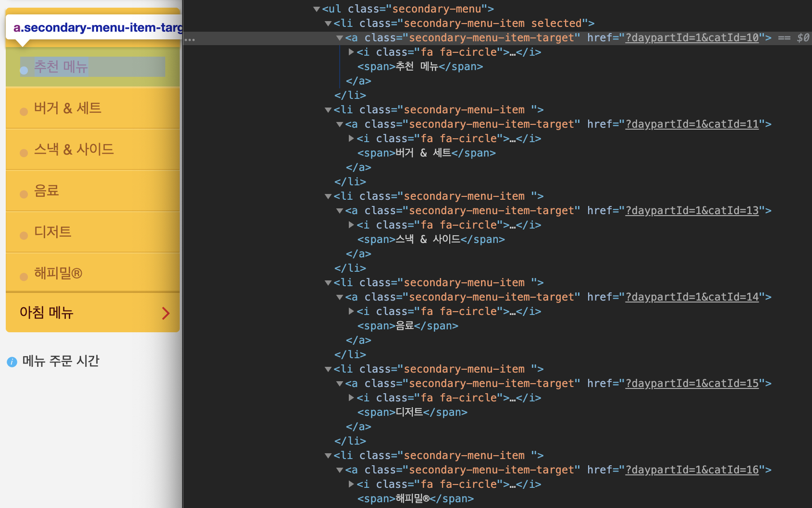This screenshot has width=812, height=508.
Task: Collapse the anchor node with catId=16
Action: [340, 470]
